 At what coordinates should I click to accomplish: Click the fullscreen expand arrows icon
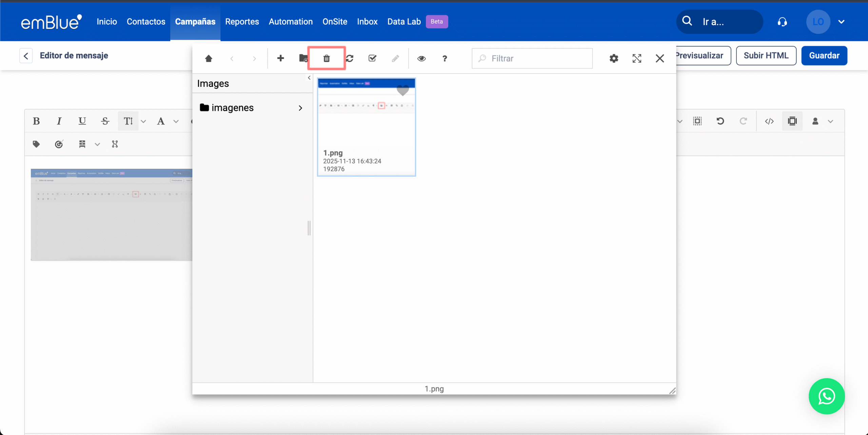(637, 58)
